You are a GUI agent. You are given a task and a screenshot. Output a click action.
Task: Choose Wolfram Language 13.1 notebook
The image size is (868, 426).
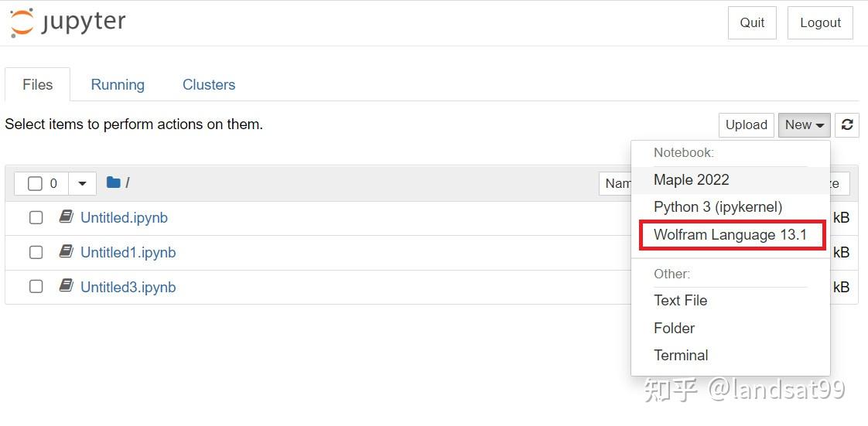(x=730, y=234)
